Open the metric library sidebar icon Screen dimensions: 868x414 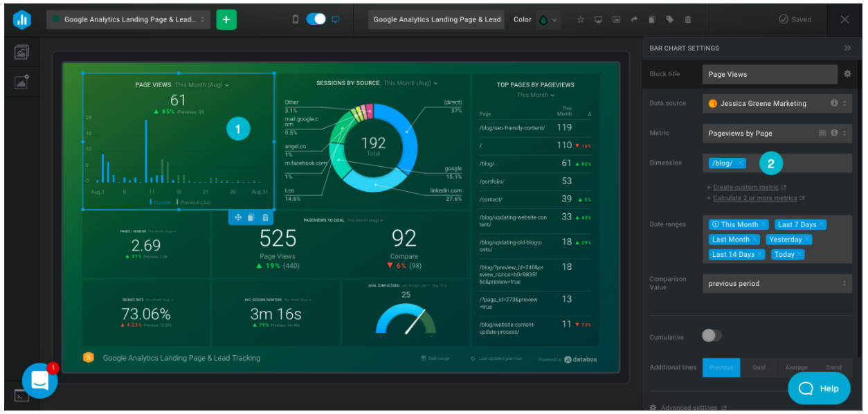pos(21,82)
